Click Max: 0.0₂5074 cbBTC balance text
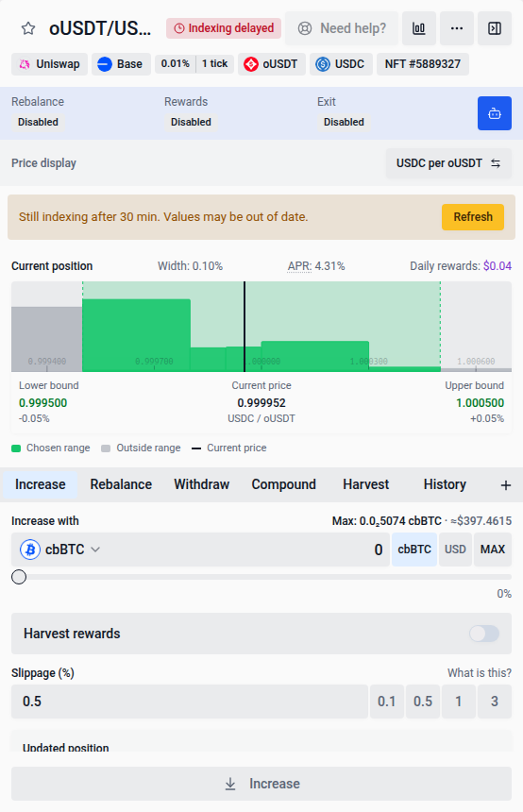523x812 pixels. pos(387,521)
